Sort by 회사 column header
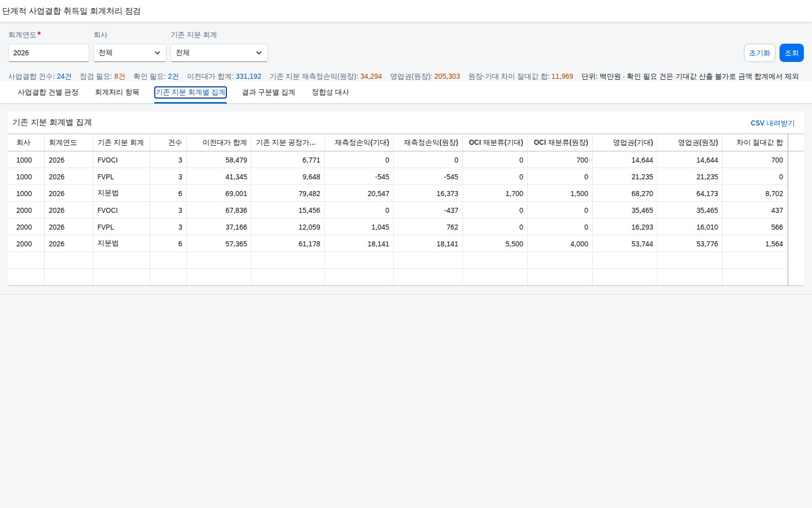This screenshot has height=508, width=812. 26,143
